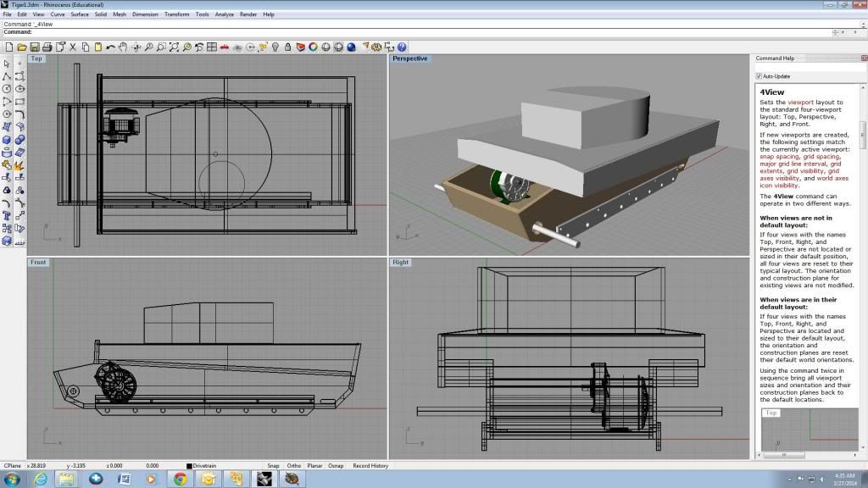Click the four-viewport layout icon
This screenshot has width=868, height=488.
(212, 47)
